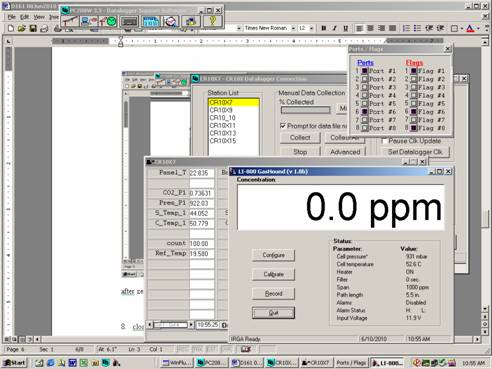Click the New blank document icon in Word
This screenshot has height=369, width=492.
[x=11, y=29]
